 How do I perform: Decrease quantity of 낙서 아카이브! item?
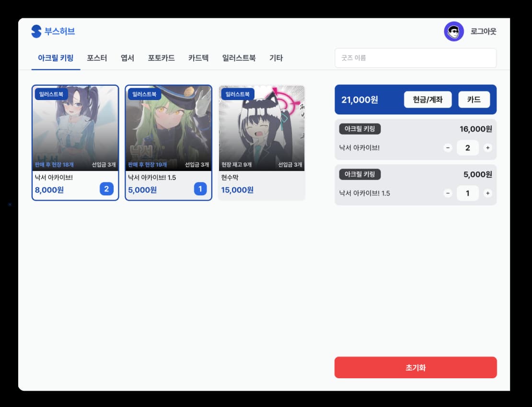click(448, 148)
